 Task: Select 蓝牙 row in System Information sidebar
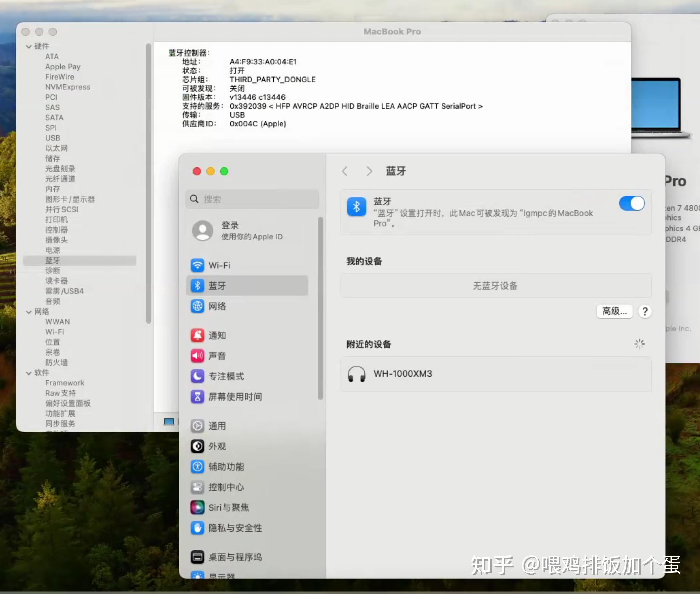[80, 260]
